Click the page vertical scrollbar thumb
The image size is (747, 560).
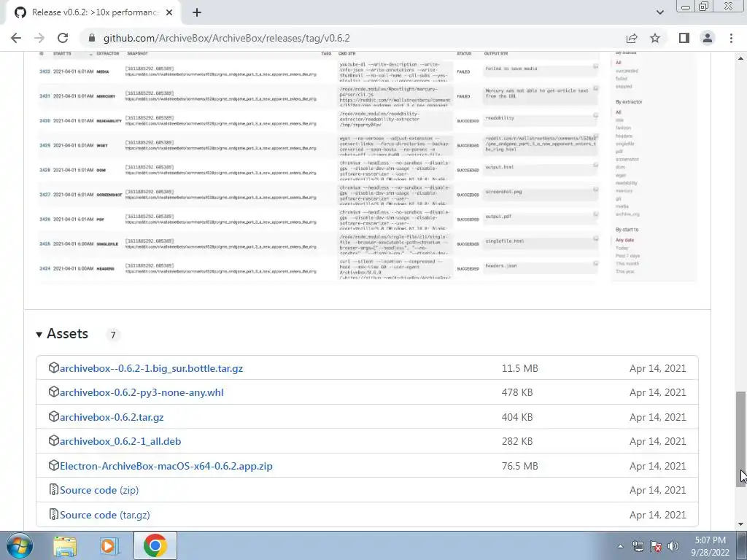click(x=740, y=439)
